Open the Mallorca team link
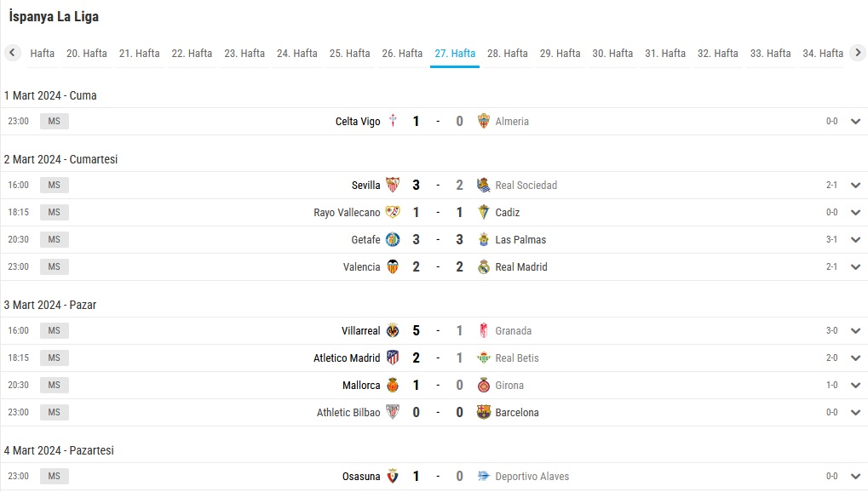 click(x=361, y=386)
